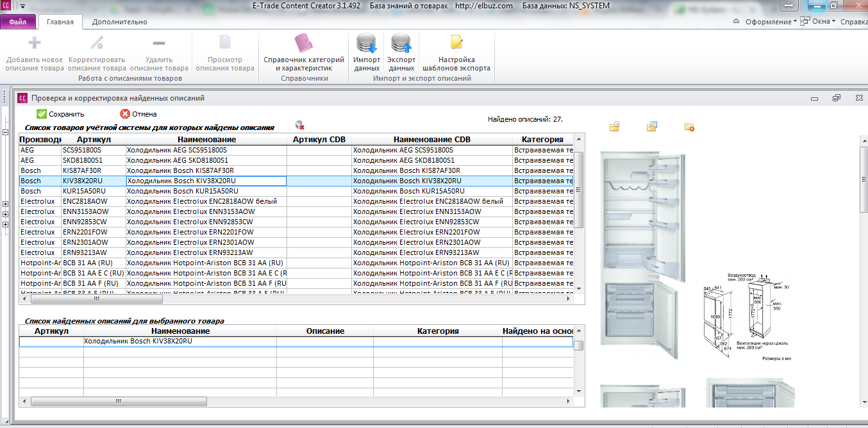Select the ENC2818AOW article cell
Viewport: 868px width, 428px height.
[x=93, y=201]
